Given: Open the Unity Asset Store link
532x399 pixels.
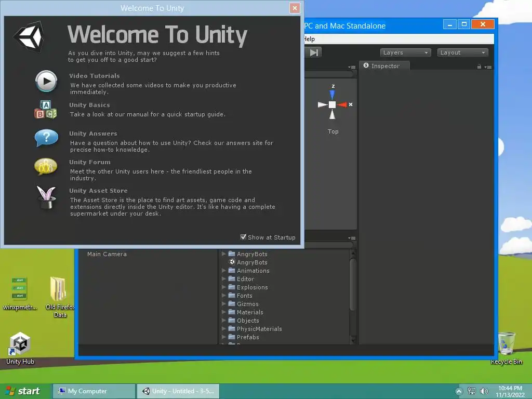Looking at the screenshot, I should (98, 190).
